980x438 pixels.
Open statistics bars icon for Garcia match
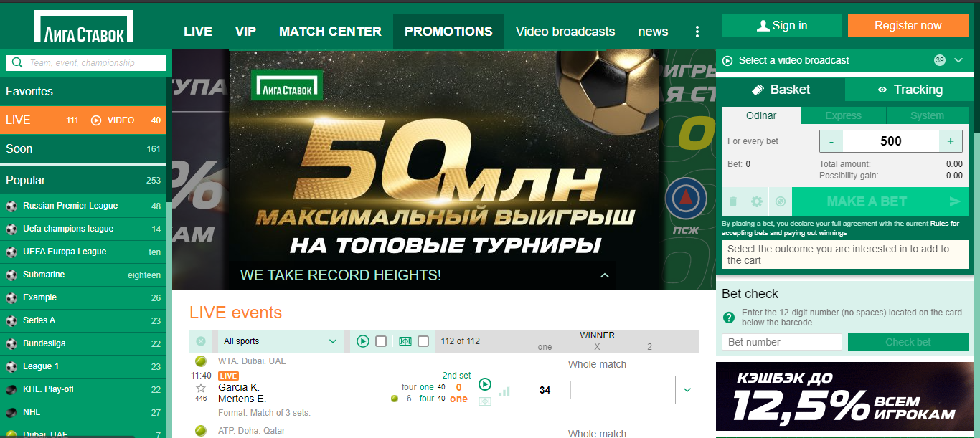pyautogui.click(x=504, y=391)
